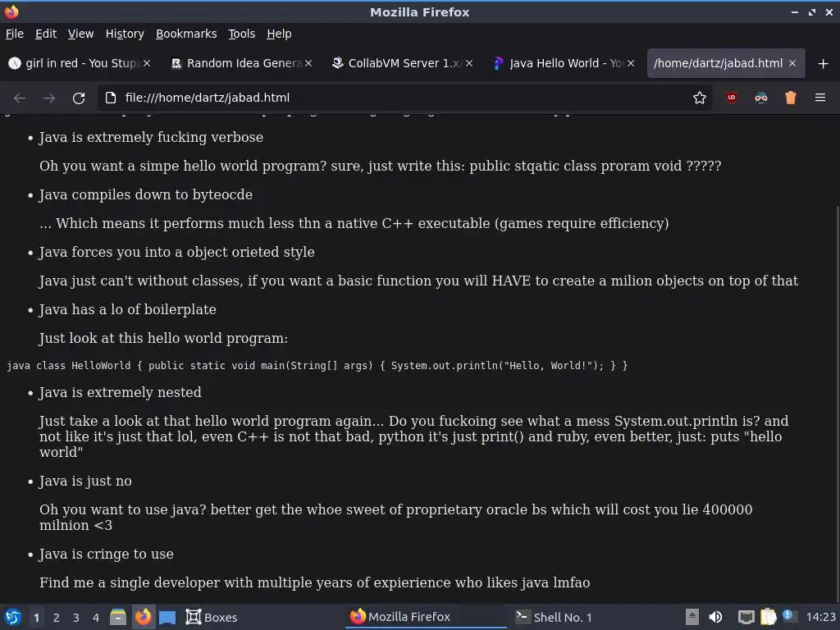Go back with the back arrow
The width and height of the screenshot is (840, 630).
click(x=20, y=98)
